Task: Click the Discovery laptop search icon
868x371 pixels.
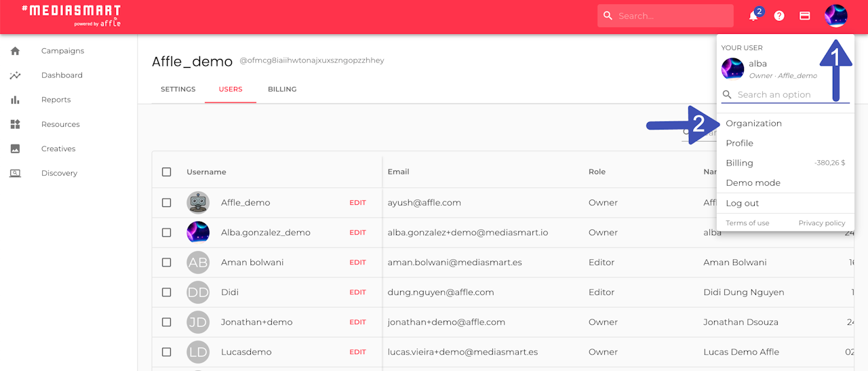Action: (x=15, y=173)
